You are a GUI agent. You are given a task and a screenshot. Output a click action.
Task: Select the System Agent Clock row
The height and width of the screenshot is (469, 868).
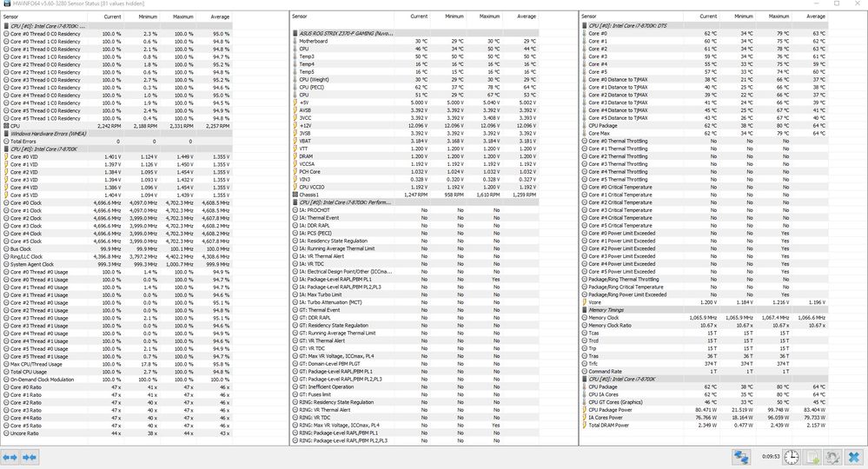(x=116, y=264)
